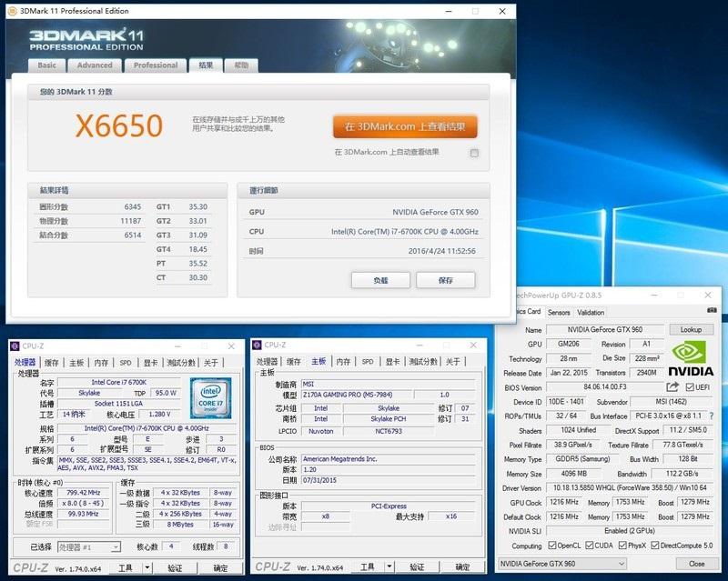Switch to the Basic tab in 3DMark
Image resolution: width=728 pixels, height=581 pixels.
click(x=47, y=65)
